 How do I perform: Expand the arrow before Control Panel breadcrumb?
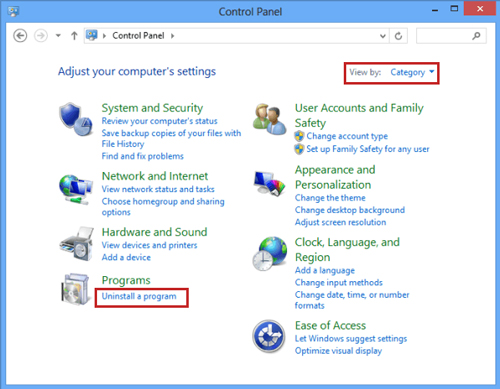[104, 36]
